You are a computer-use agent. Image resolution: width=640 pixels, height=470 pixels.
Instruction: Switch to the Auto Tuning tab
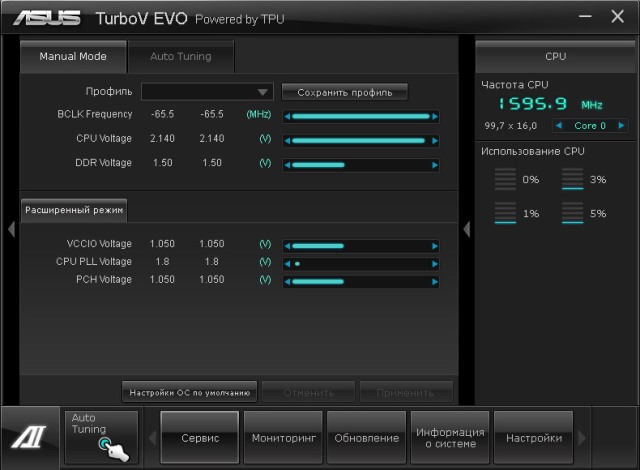[181, 56]
